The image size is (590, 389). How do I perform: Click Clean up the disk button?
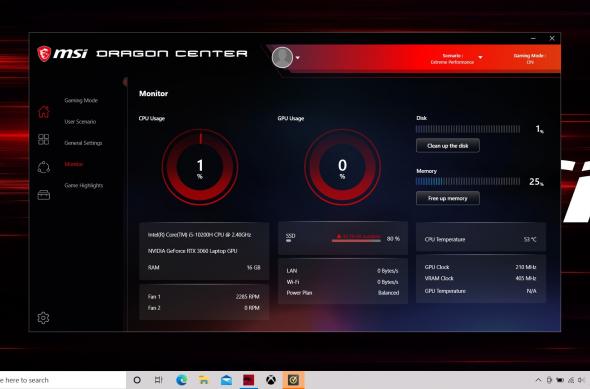[x=448, y=146]
